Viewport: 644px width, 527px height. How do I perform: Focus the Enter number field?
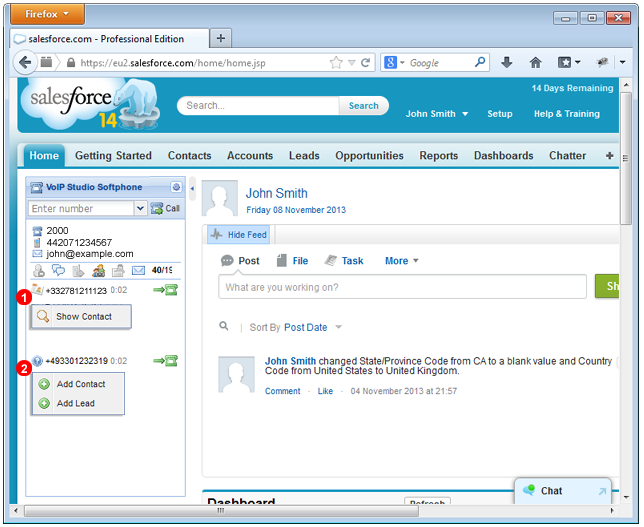pos(81,209)
